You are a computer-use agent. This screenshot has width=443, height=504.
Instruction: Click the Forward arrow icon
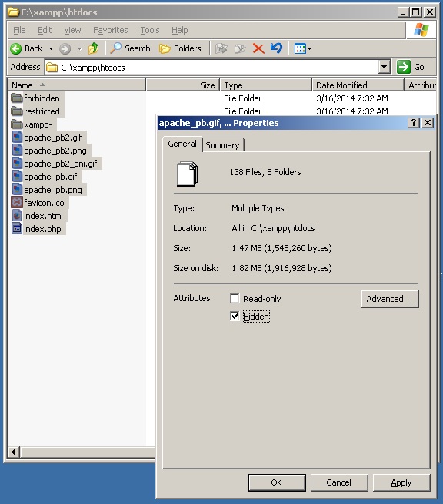(x=65, y=48)
